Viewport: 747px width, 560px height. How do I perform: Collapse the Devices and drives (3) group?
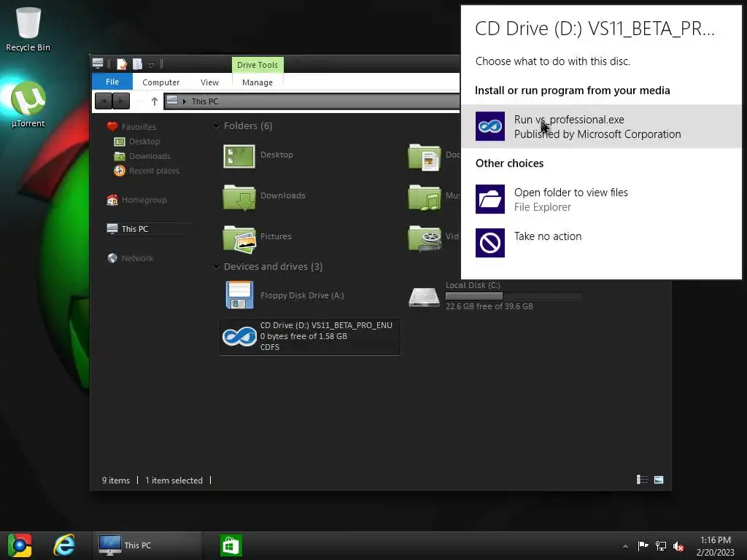[x=216, y=267]
